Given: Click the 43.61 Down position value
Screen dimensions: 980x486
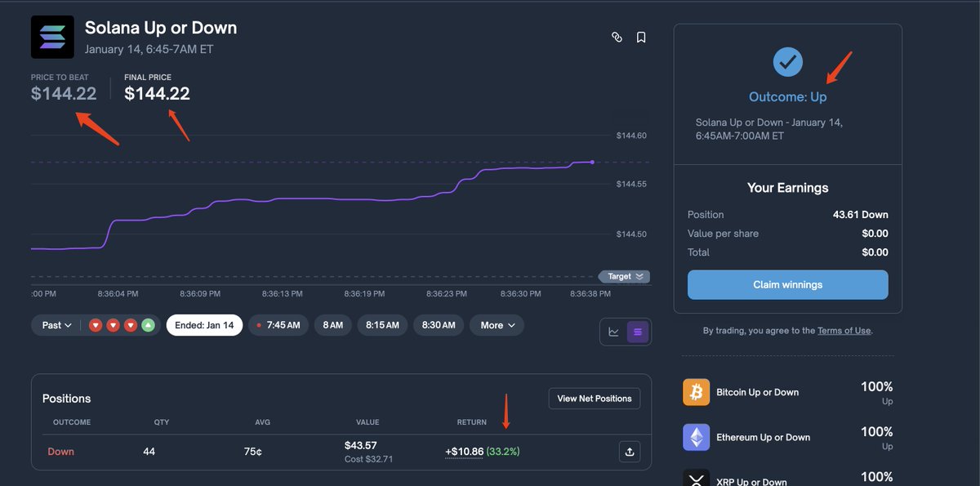Looking at the screenshot, I should coord(860,215).
